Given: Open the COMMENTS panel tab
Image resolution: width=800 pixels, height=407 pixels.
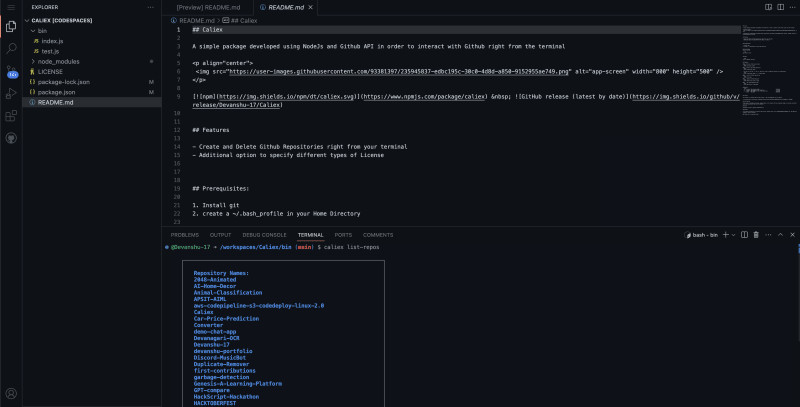Looking at the screenshot, I should tap(378, 235).
